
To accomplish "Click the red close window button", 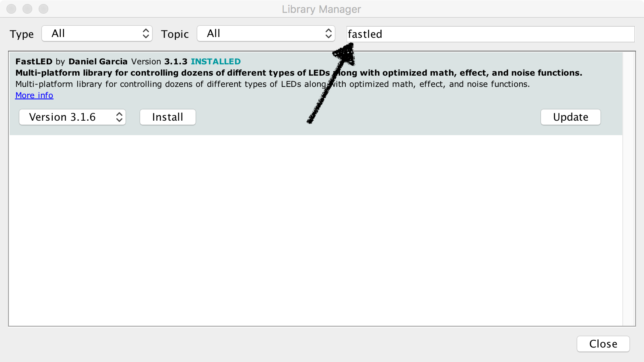I will pyautogui.click(x=11, y=9).
